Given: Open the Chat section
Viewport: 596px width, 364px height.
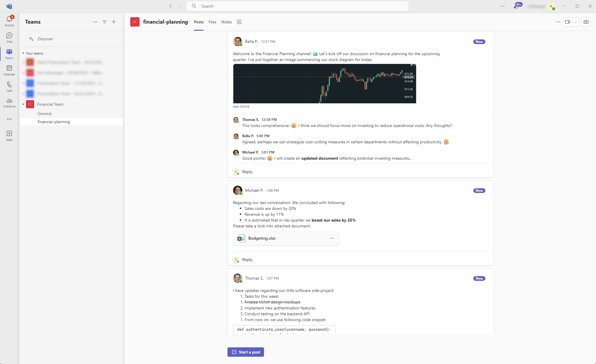Looking at the screenshot, I should (x=9, y=38).
